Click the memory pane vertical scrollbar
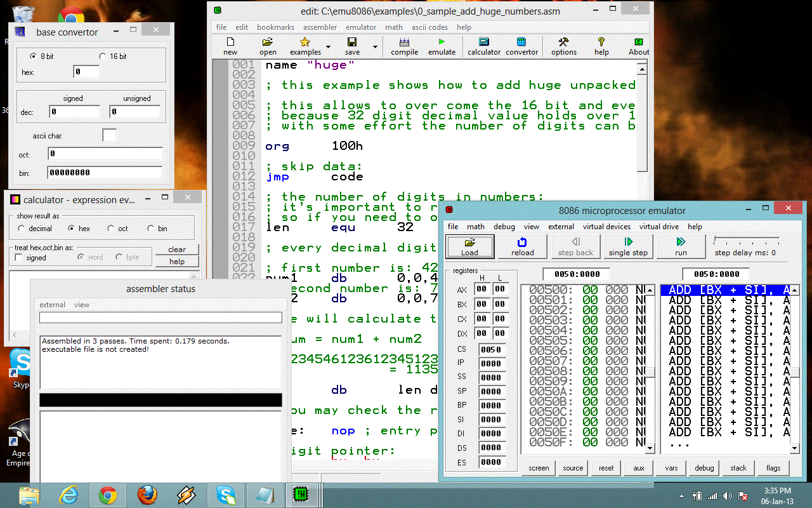812x508 pixels. tap(650, 370)
